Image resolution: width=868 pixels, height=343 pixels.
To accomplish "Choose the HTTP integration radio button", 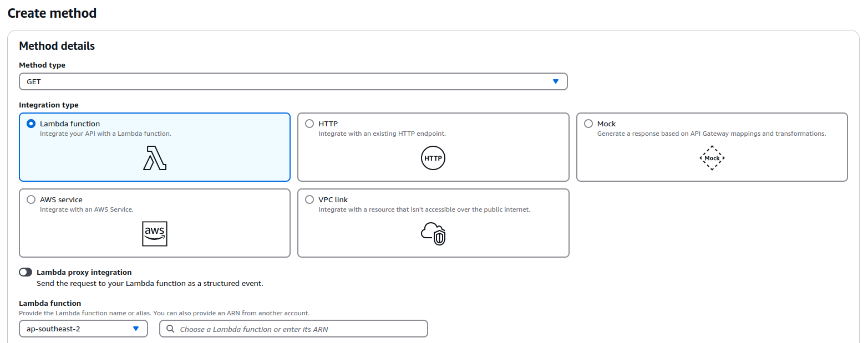I will click(x=309, y=124).
